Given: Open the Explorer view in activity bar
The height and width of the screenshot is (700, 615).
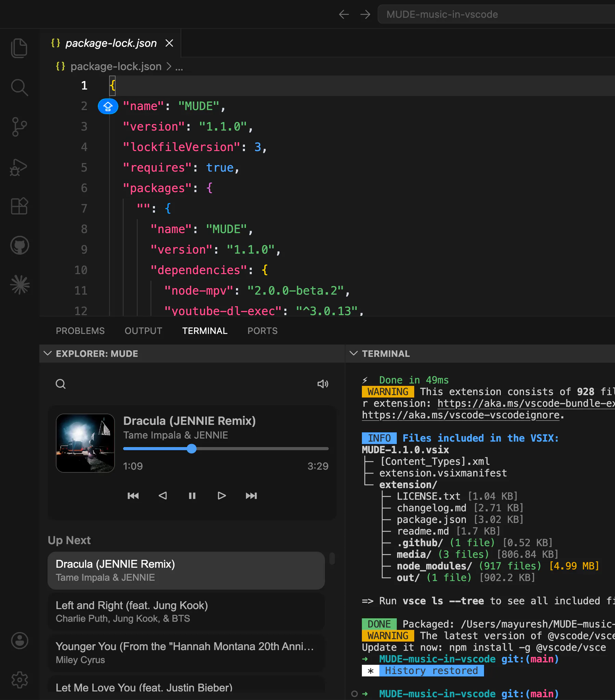Looking at the screenshot, I should 19,48.
